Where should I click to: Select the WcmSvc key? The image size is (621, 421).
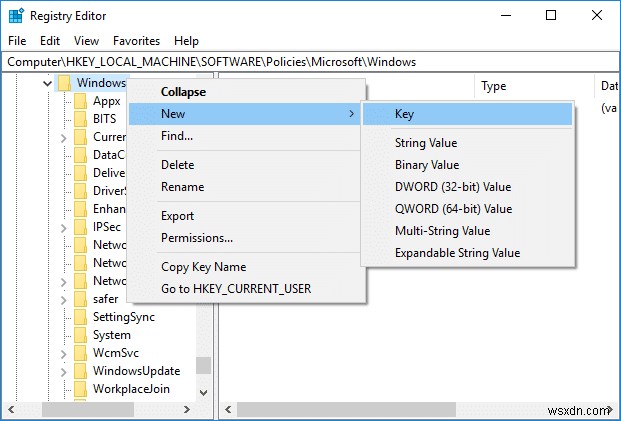click(116, 353)
